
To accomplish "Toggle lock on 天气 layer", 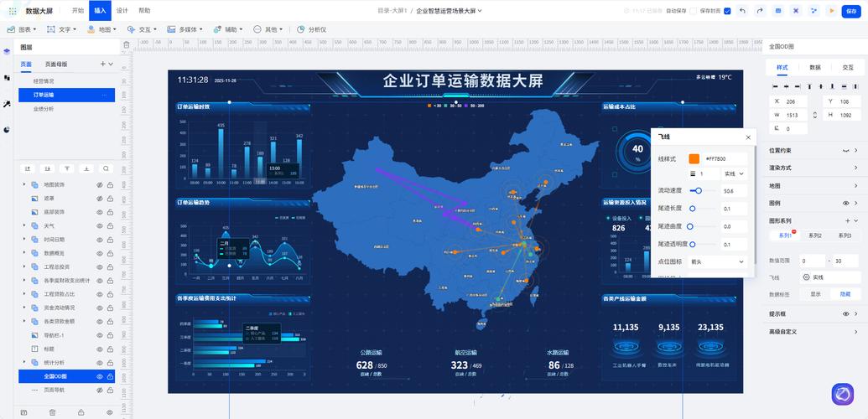I will pyautogui.click(x=110, y=225).
